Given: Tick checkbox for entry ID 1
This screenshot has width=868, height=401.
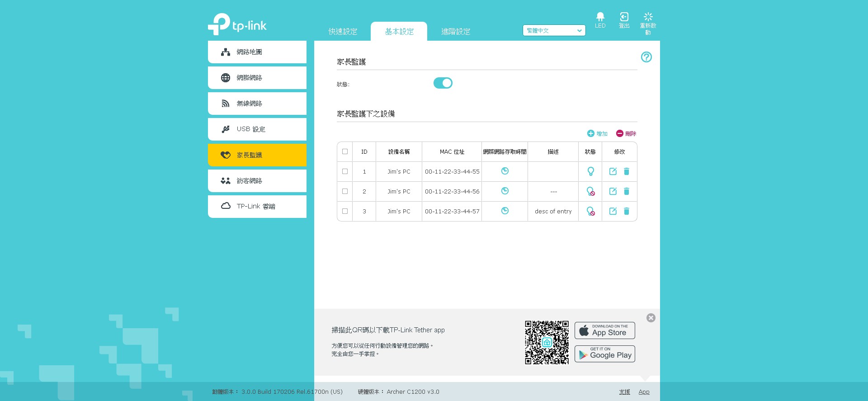Looking at the screenshot, I should [345, 171].
